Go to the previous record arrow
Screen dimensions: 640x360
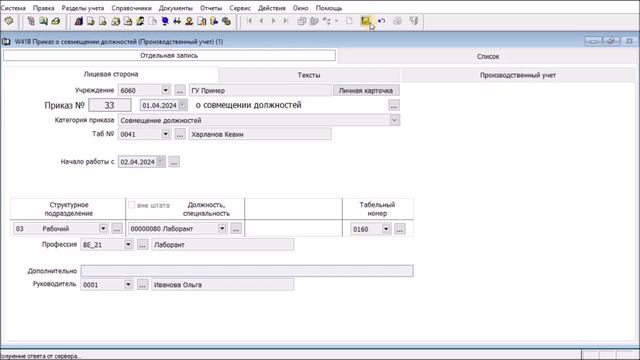tap(261, 21)
